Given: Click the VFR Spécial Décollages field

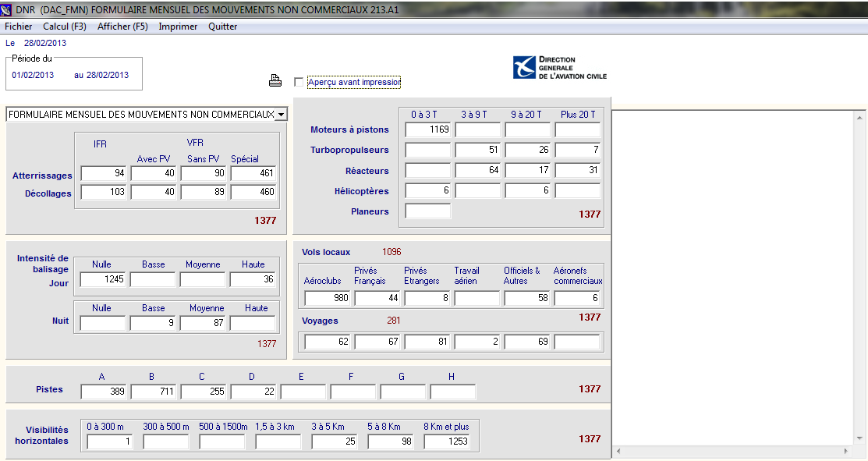Looking at the screenshot, I should tap(253, 193).
